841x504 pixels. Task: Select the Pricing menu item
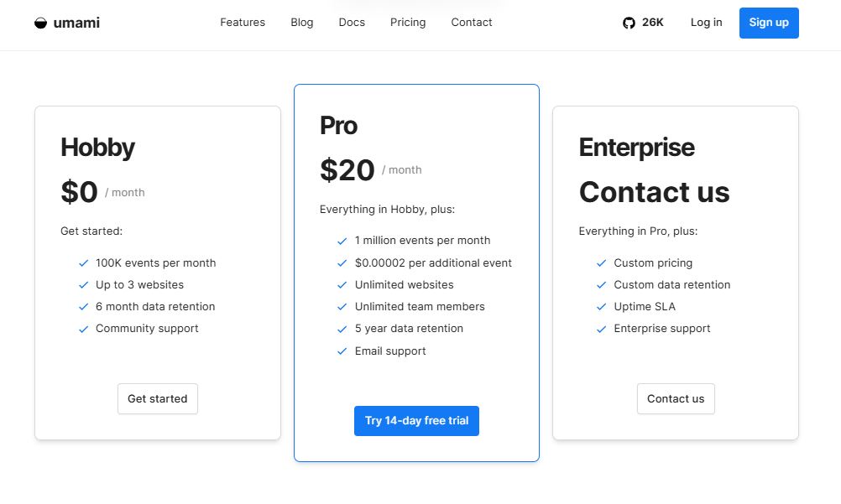pyautogui.click(x=407, y=23)
